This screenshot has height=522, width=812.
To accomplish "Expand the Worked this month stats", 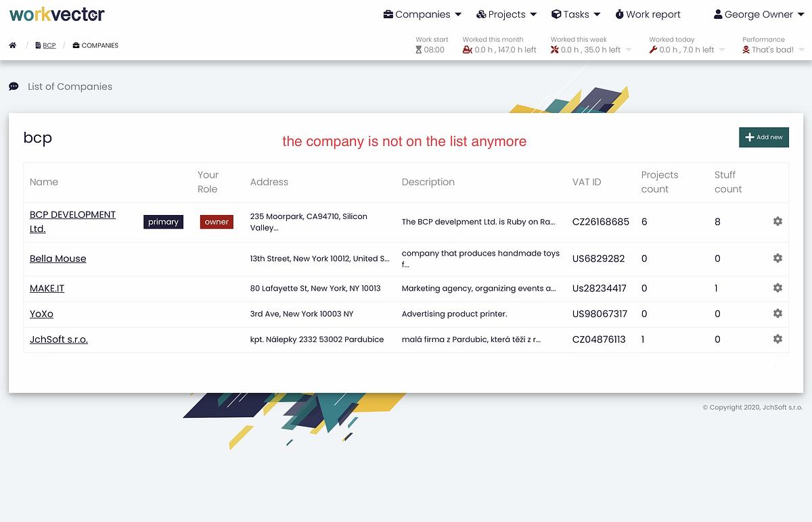I will pyautogui.click(x=501, y=49).
